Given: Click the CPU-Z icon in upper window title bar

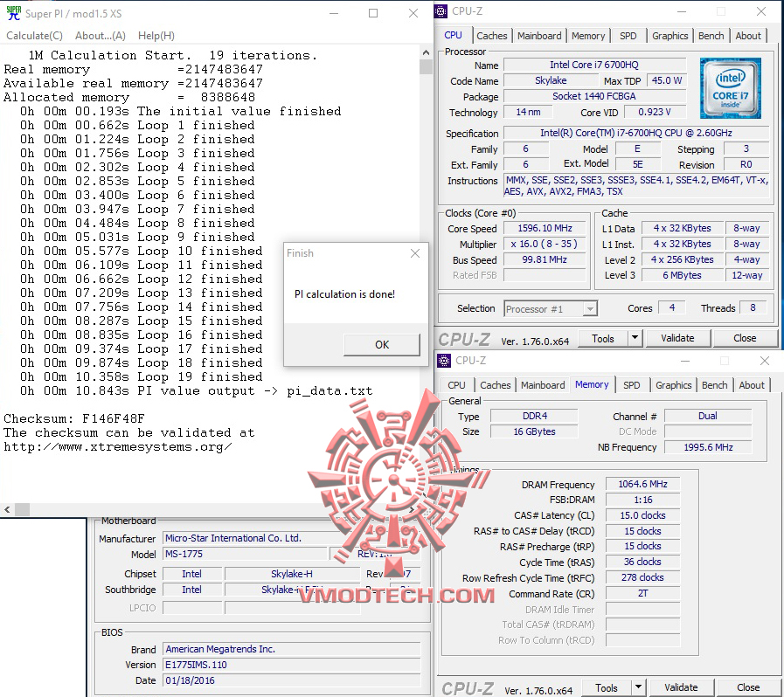Looking at the screenshot, I should click(441, 11).
